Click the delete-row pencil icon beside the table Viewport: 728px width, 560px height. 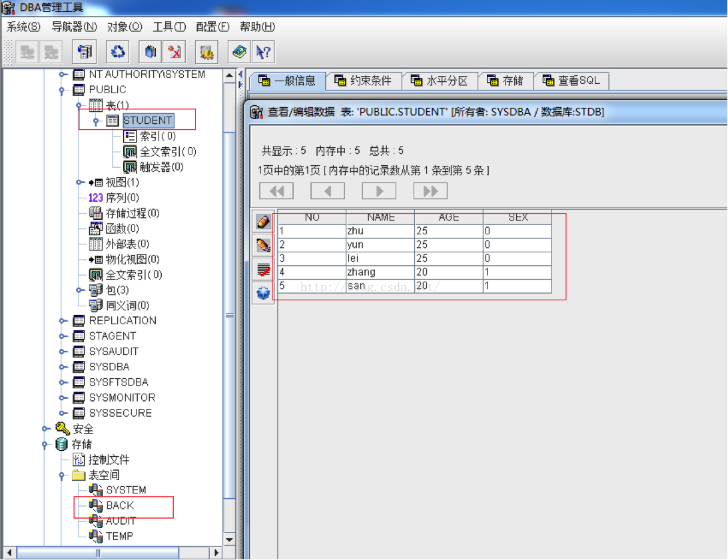pos(263,245)
